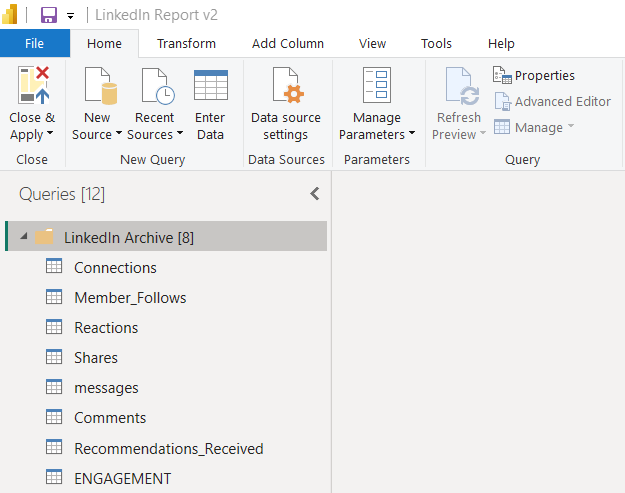Expand the Manage Parameters dropdown arrow
Screen dimensions: 625x493
coord(412,133)
